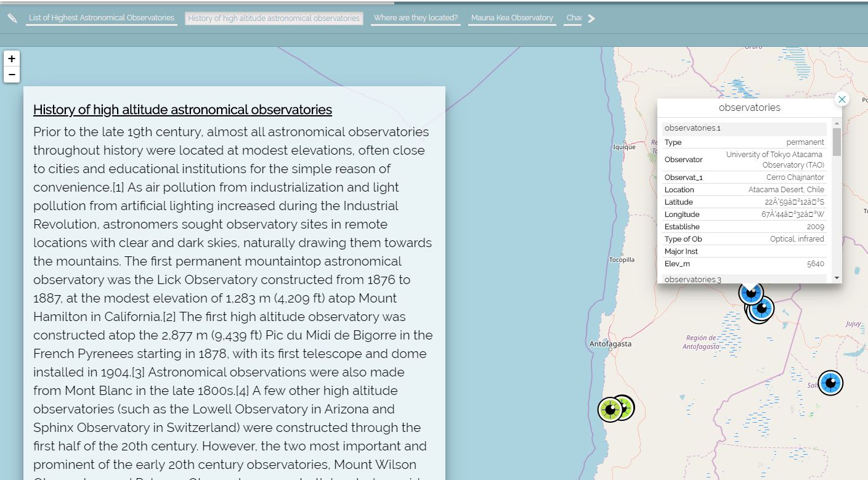The image size is (868, 480).
Task: Close the observatories popup
Action: coord(842,99)
